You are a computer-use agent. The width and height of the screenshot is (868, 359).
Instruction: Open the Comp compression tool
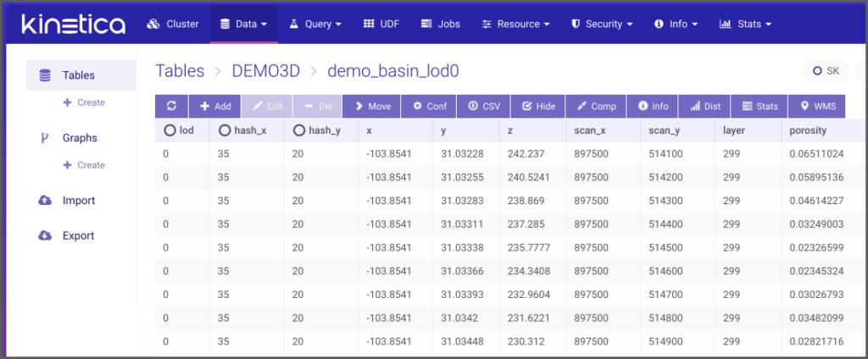pyautogui.click(x=596, y=107)
